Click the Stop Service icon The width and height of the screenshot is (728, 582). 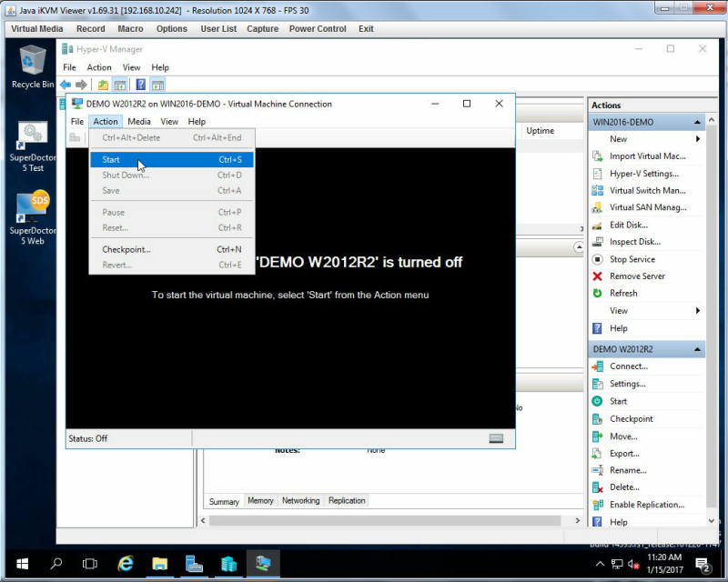(598, 259)
